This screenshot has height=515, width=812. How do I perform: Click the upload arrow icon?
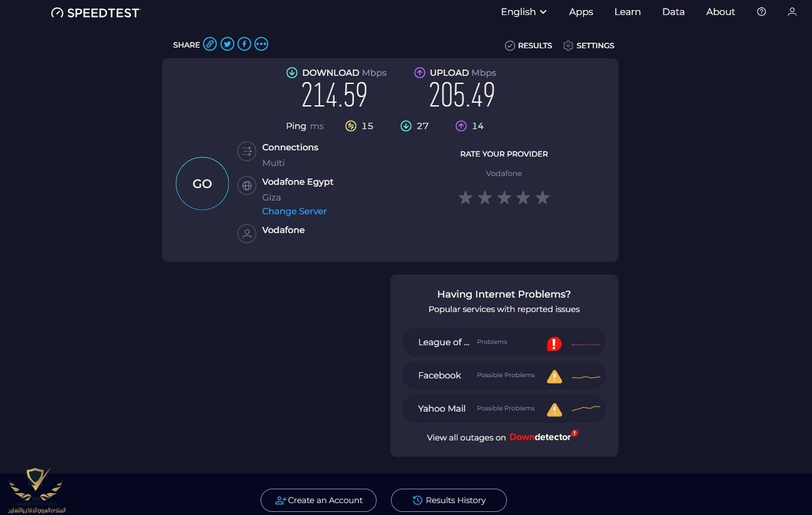click(420, 73)
